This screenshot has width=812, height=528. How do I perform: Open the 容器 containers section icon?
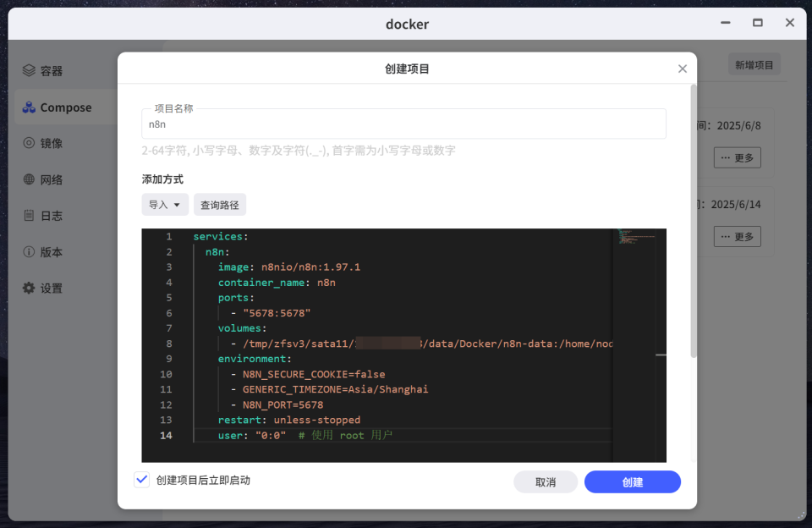[x=29, y=70]
